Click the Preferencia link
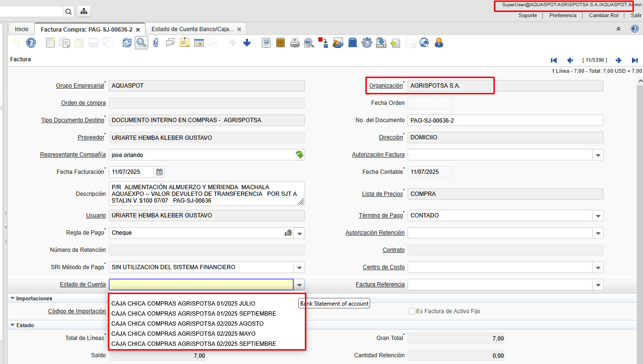Screen dimensions: 643x364 pos(563,15)
